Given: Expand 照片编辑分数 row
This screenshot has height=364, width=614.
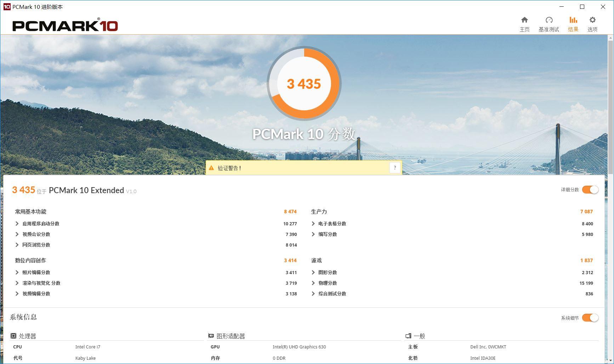Looking at the screenshot, I should click(x=17, y=272).
